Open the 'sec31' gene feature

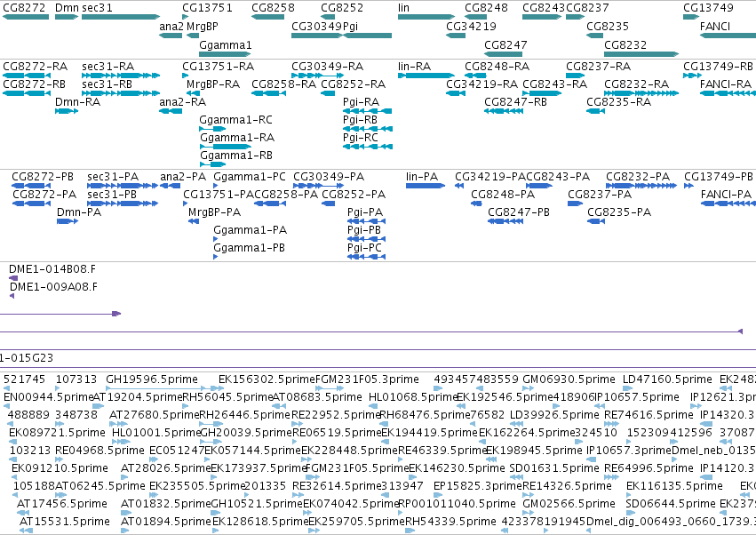[97, 8]
